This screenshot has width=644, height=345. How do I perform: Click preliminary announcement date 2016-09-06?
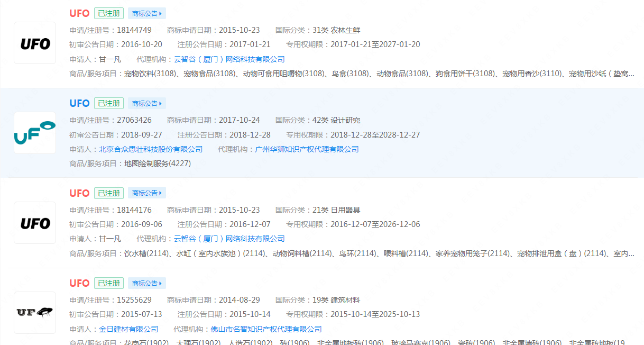[x=142, y=224]
